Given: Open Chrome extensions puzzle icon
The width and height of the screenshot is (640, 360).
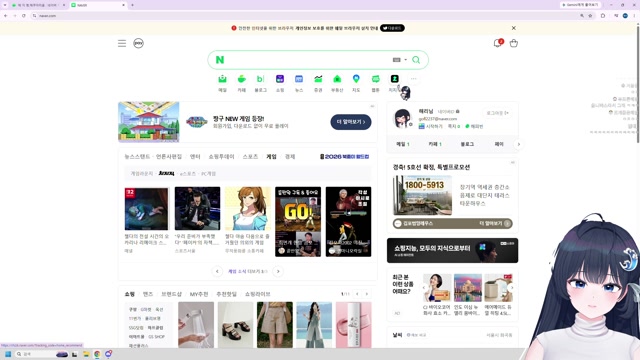Looking at the screenshot, I should click(603, 16).
